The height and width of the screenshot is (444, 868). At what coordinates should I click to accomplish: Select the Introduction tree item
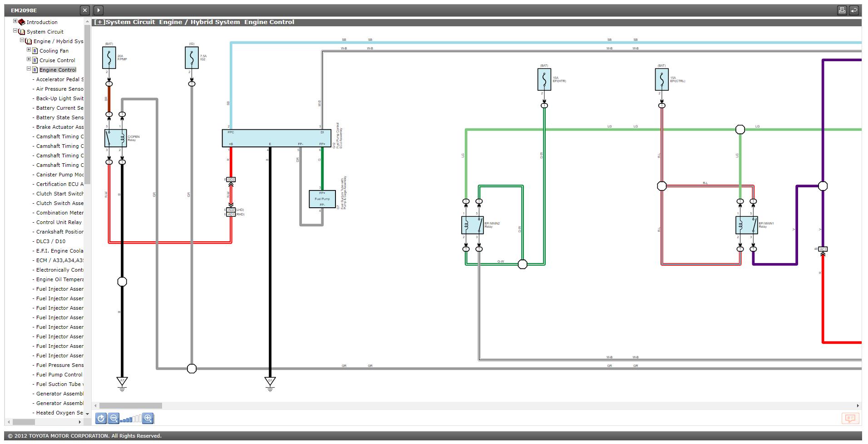(x=42, y=22)
